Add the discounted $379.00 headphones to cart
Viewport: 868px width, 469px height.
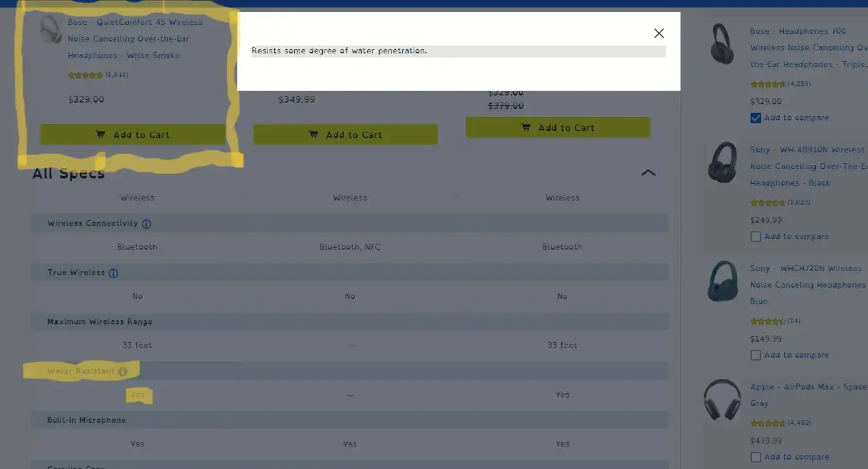click(x=558, y=127)
